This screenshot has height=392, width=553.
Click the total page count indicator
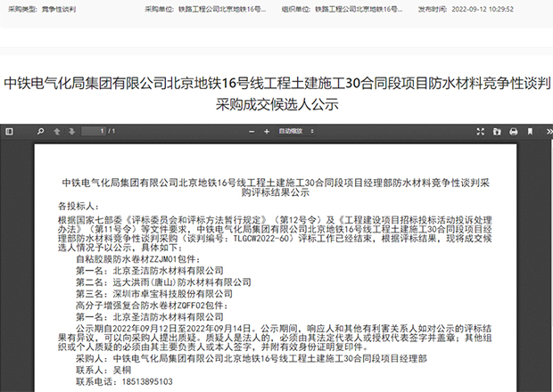point(111,131)
